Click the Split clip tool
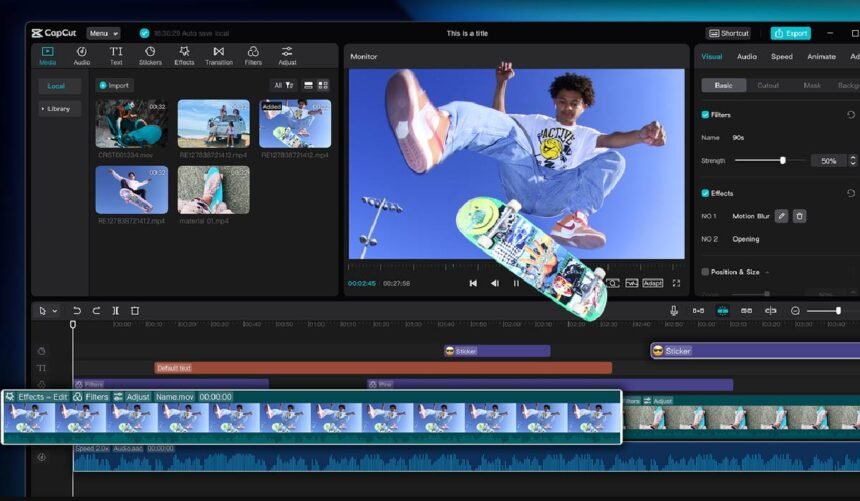The image size is (860, 501). pyautogui.click(x=115, y=311)
